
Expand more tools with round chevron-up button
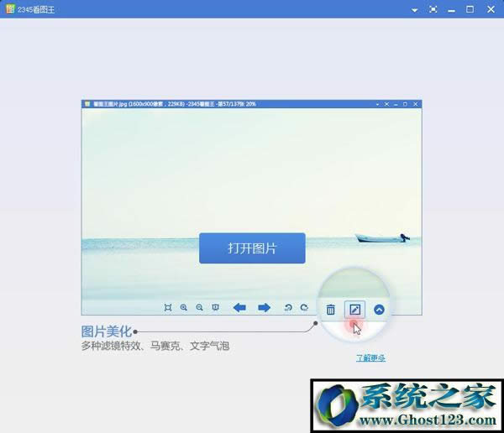379,310
